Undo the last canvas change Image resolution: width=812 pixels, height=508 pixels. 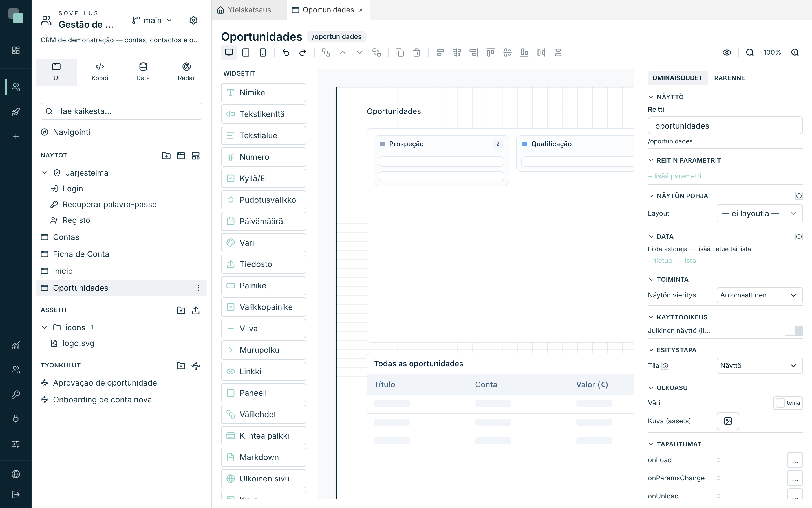click(286, 52)
